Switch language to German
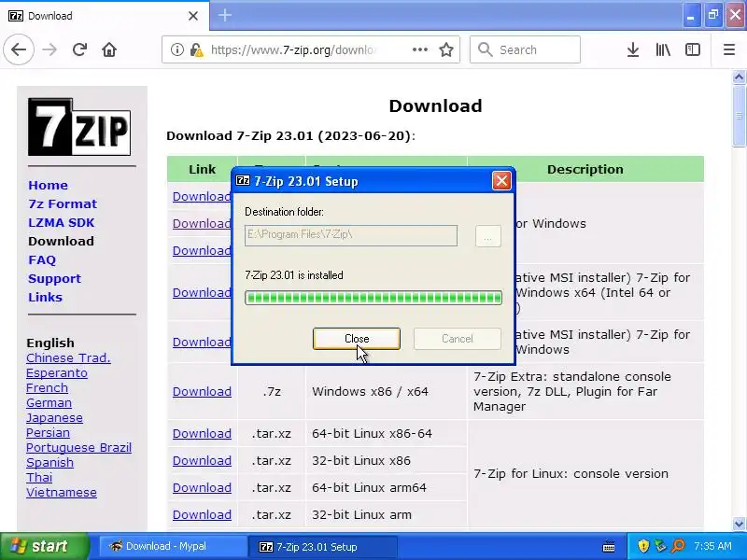Screen dimensions: 747x560 (49, 403)
